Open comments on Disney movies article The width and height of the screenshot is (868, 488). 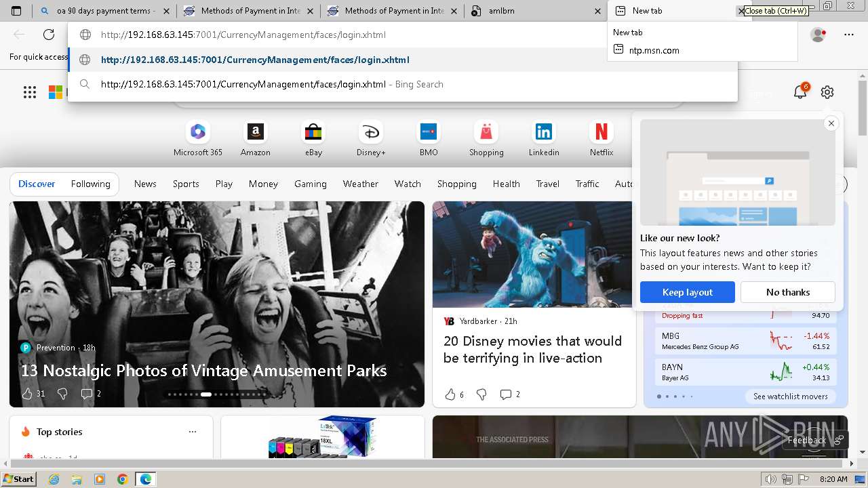(510, 394)
